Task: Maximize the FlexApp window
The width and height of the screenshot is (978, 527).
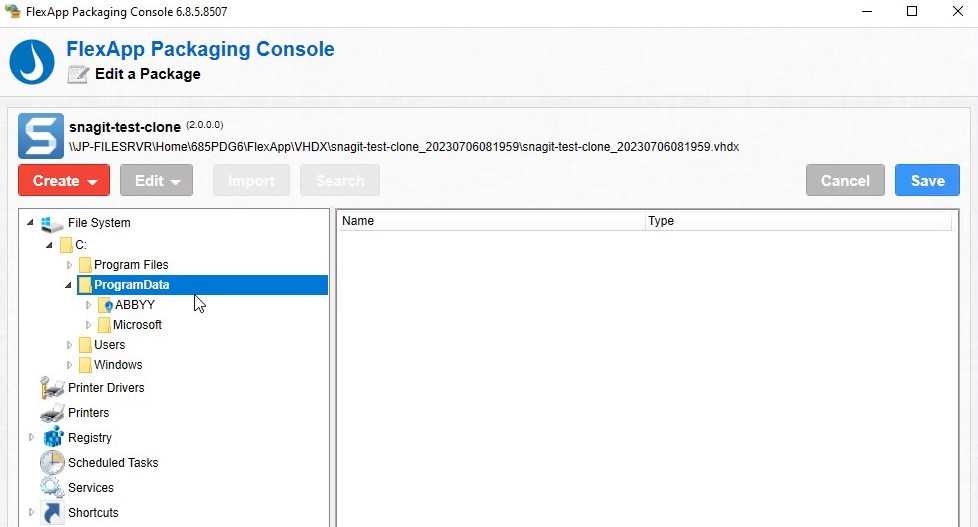Action: click(x=912, y=11)
